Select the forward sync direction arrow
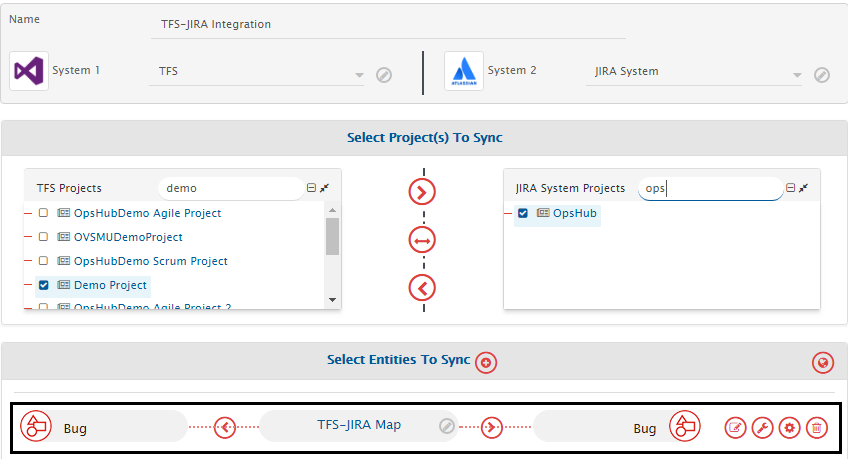 tap(423, 192)
